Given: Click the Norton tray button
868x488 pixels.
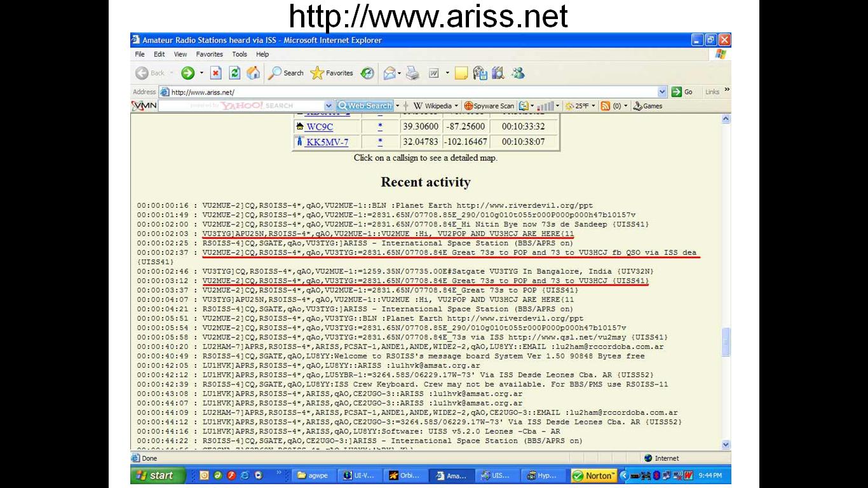Looking at the screenshot, I should click(x=594, y=475).
